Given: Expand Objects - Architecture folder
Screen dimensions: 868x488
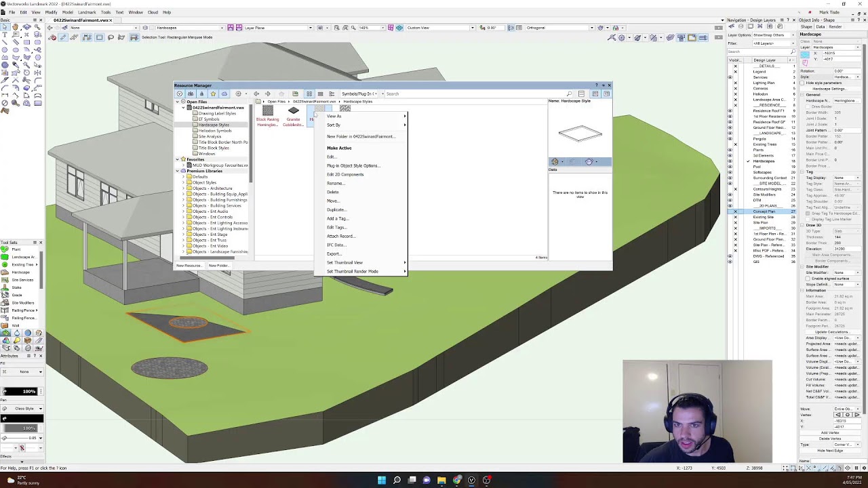Looking at the screenshot, I should click(184, 188).
